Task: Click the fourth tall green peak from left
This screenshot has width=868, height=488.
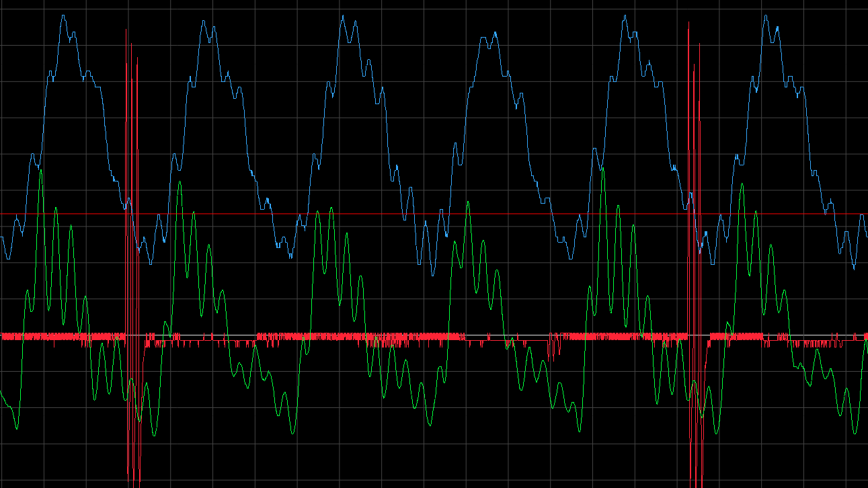Action: pyautogui.click(x=467, y=202)
